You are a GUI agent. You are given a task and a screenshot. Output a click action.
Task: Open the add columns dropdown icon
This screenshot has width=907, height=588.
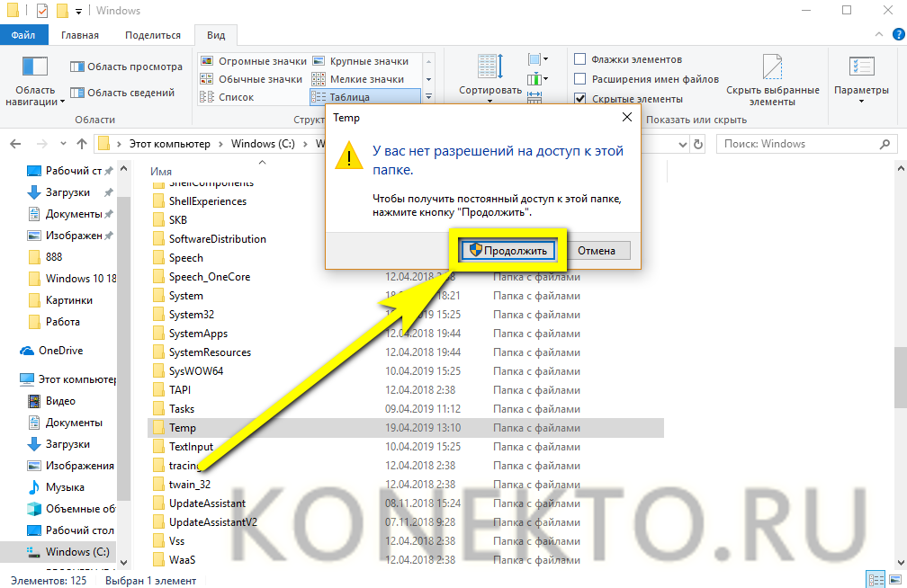click(538, 78)
